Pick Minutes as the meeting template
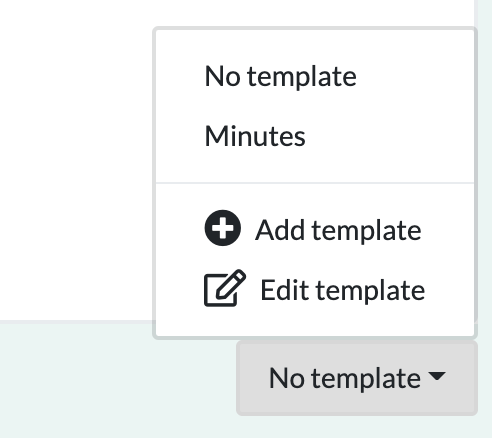This screenshot has height=438, width=492. (x=255, y=136)
